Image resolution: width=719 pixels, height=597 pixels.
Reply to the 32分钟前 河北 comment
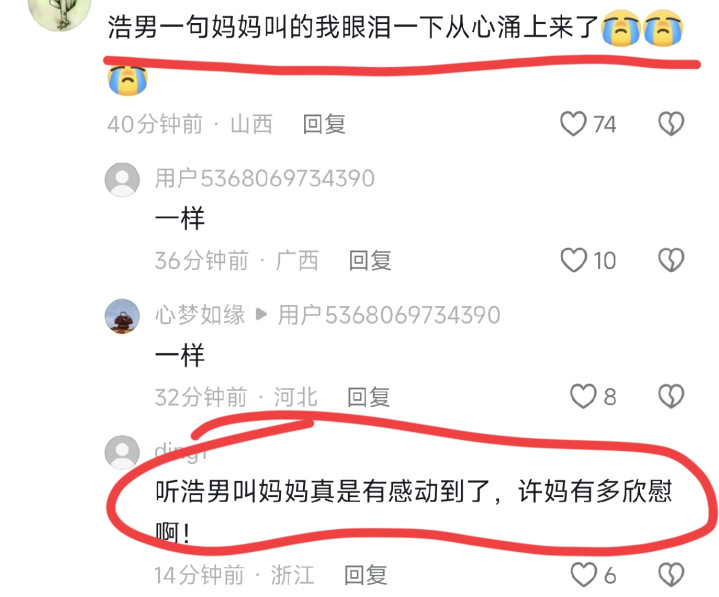[368, 397]
